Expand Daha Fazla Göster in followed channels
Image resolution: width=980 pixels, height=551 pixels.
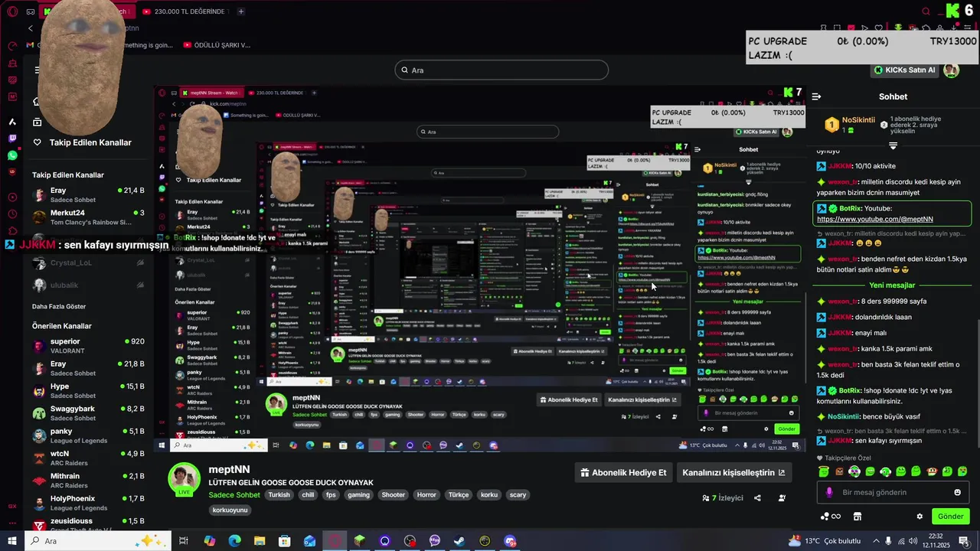click(x=59, y=306)
